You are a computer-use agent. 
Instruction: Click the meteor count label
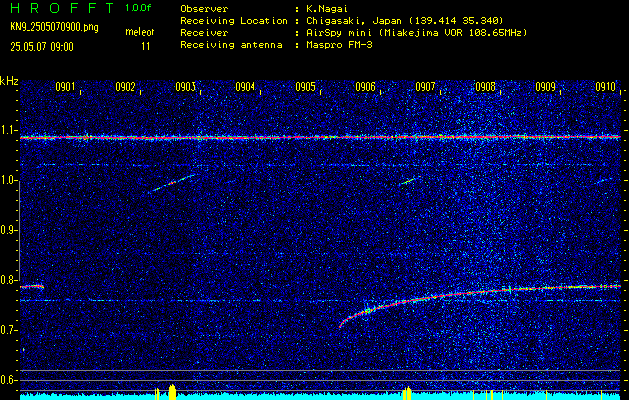(x=140, y=32)
